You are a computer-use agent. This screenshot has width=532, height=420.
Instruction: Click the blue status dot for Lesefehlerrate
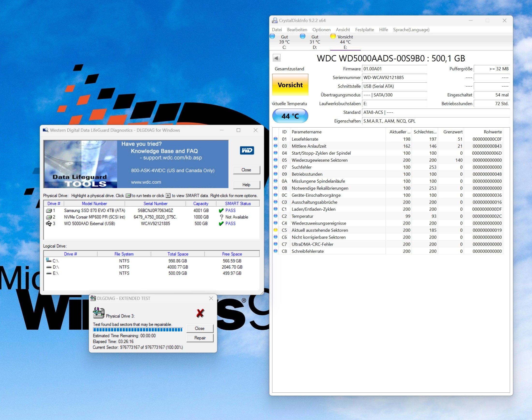tap(276, 139)
